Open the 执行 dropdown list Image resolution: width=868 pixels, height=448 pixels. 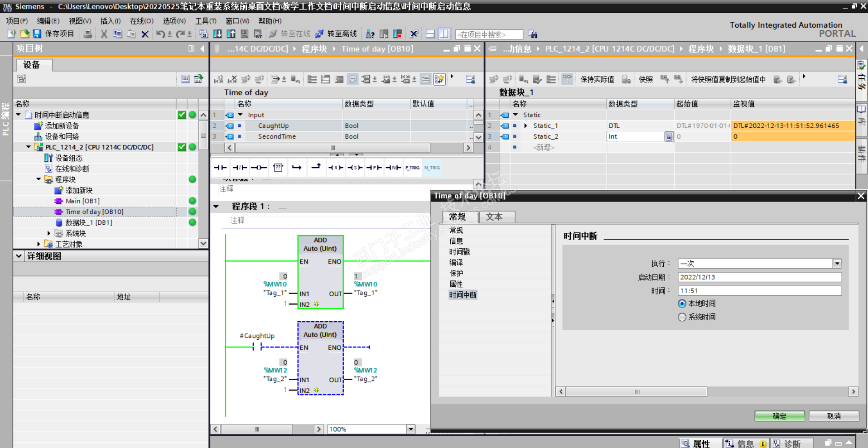pos(837,264)
